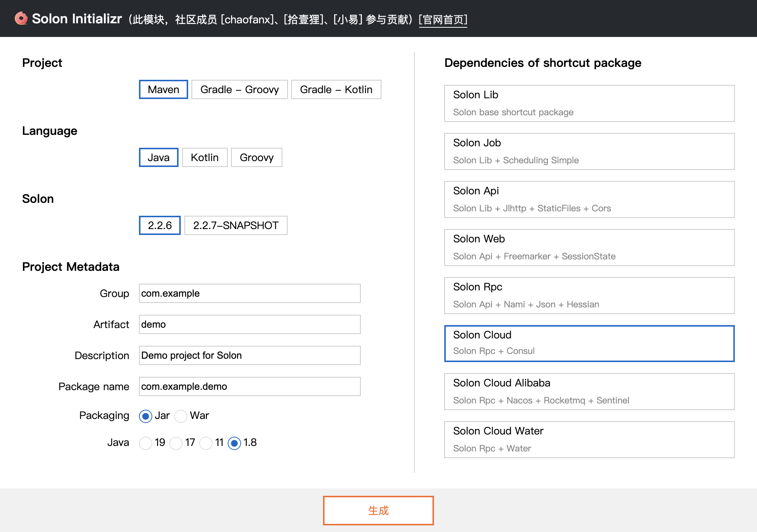Image resolution: width=757 pixels, height=532 pixels.
Task: Pick the Solon Lib shortcut package
Action: [x=589, y=103]
